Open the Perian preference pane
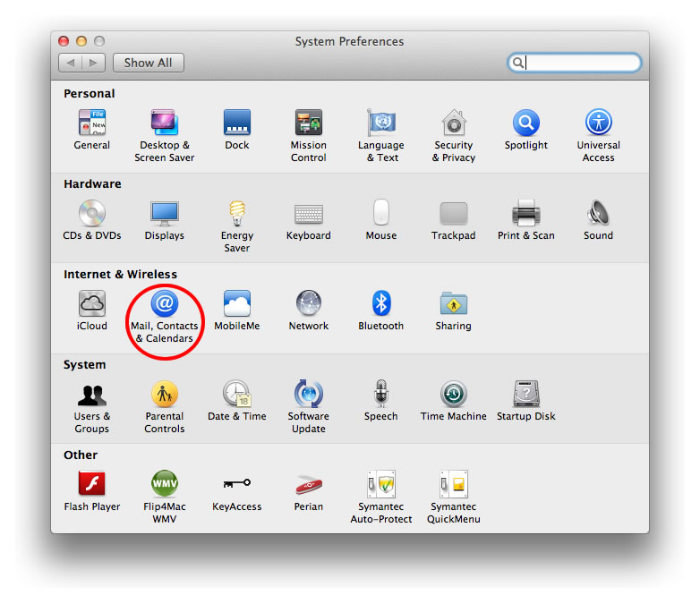 (308, 485)
